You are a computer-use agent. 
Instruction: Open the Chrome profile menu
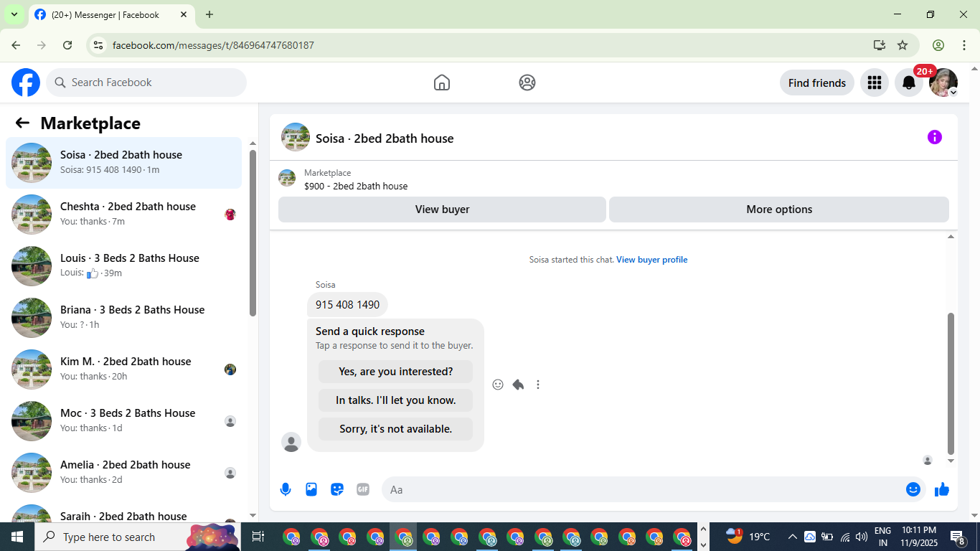[x=938, y=45]
